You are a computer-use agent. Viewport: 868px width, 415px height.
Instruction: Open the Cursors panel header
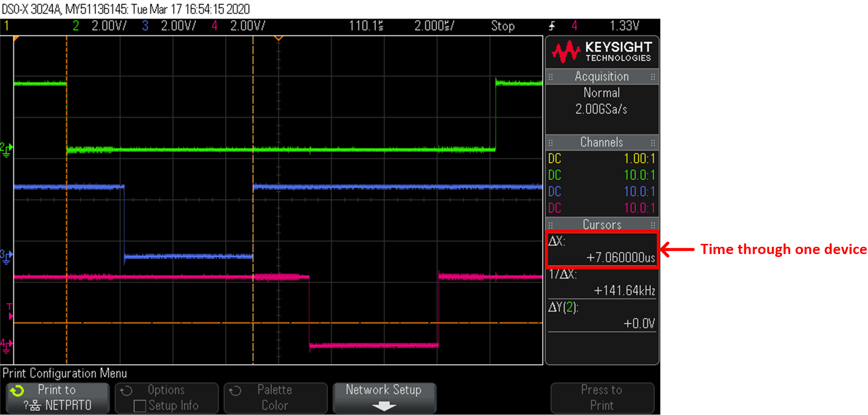602,225
